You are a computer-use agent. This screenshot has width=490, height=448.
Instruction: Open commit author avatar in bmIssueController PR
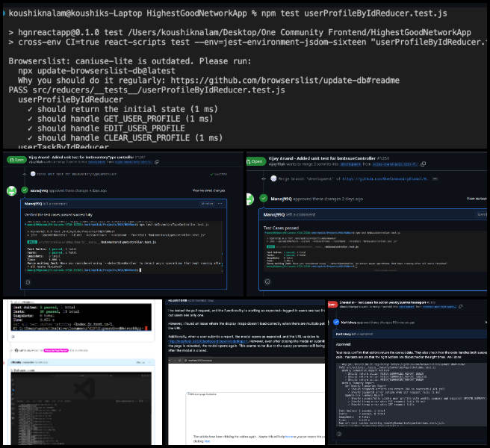coord(273,178)
